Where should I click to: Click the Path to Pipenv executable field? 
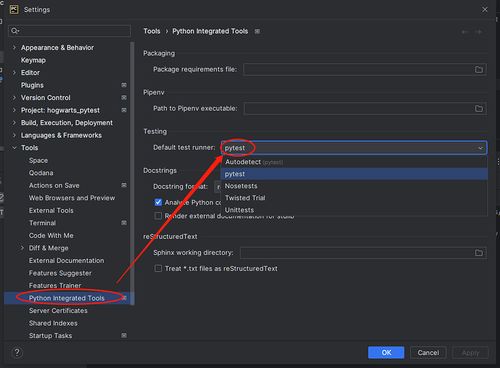[365, 109]
